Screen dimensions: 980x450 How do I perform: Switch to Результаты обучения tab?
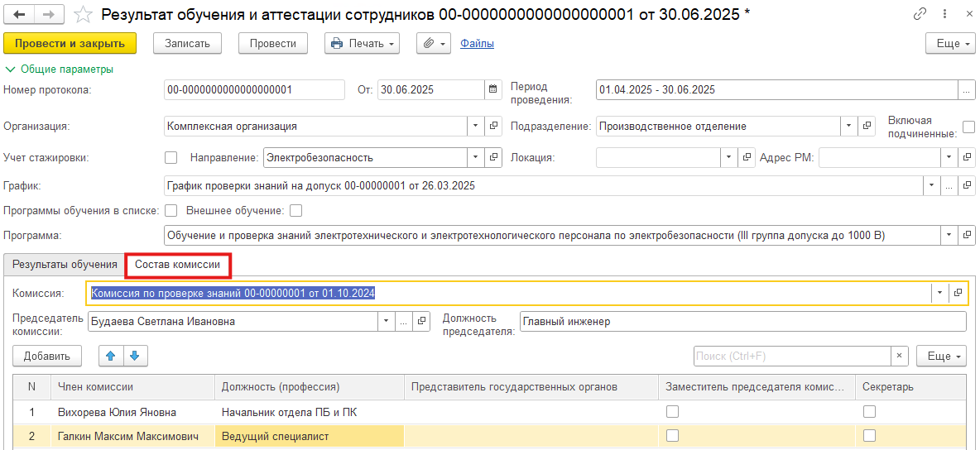pyautogui.click(x=65, y=265)
